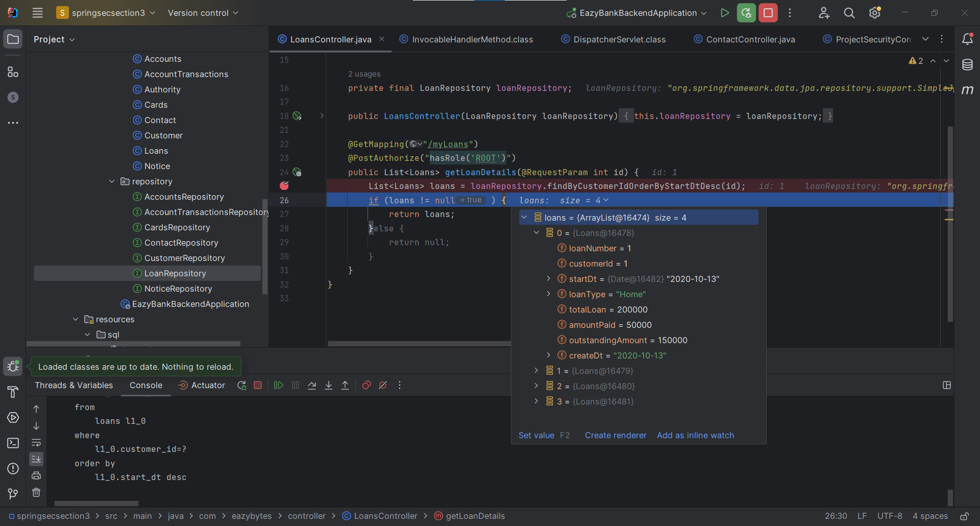Viewport: 980px width, 526px height.
Task: Click Create renderer link
Action: (x=616, y=435)
